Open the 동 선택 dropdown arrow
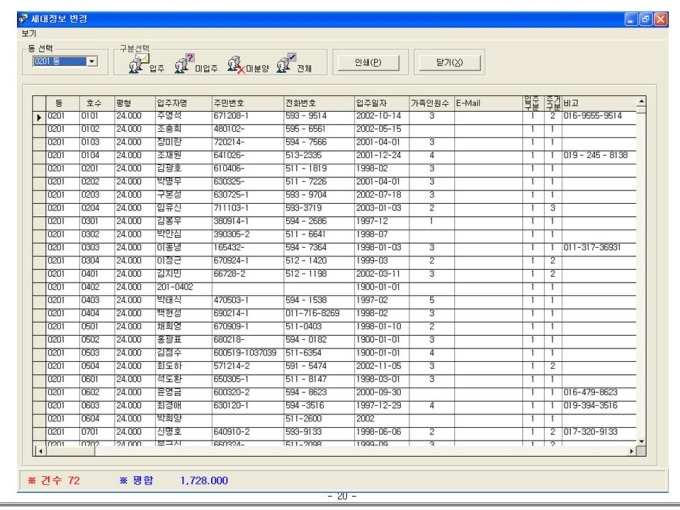This screenshot has height=510, width=680. point(92,62)
